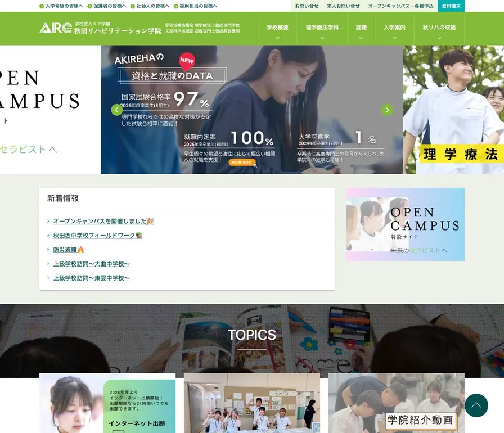Open オープンキャンパス・各種申込 menu item
Viewport: 504px width, 433px height.
point(400,6)
